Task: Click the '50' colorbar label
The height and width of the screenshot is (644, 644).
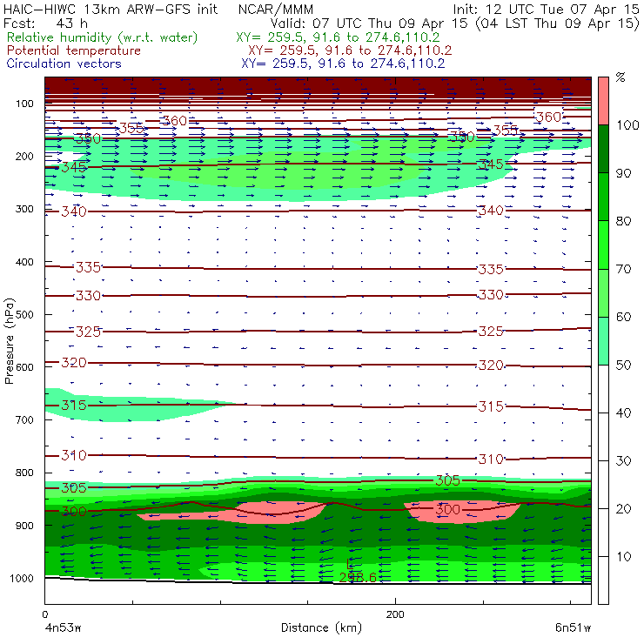Action: (x=623, y=366)
